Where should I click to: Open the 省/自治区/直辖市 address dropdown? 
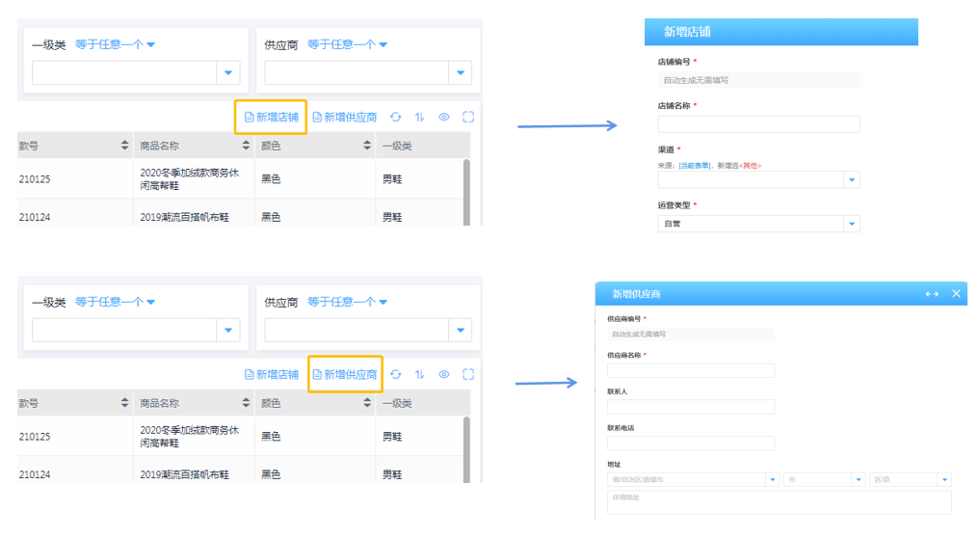772,479
